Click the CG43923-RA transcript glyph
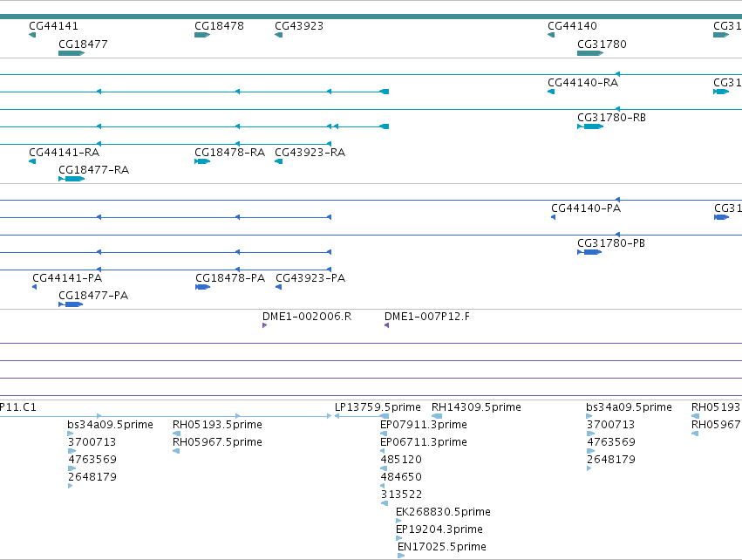Viewport: 742px width, 560px height. pyautogui.click(x=279, y=161)
